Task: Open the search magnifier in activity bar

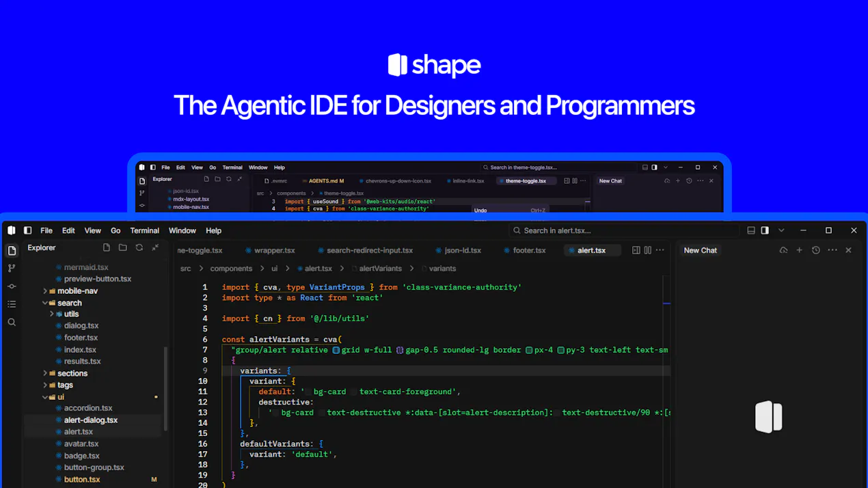Action: click(12, 322)
